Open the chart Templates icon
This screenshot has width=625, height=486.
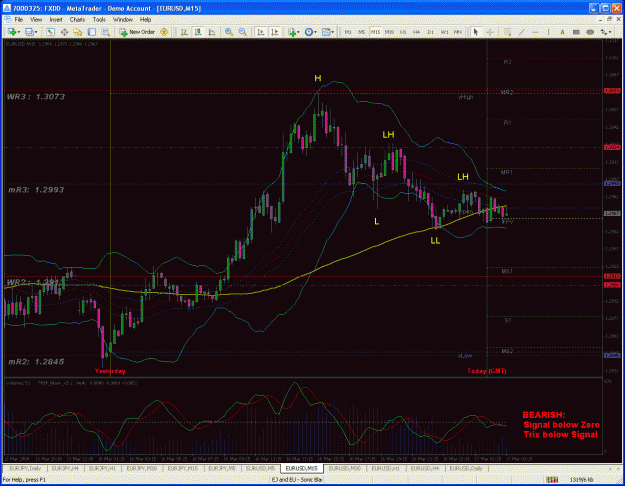pyautogui.click(x=326, y=32)
